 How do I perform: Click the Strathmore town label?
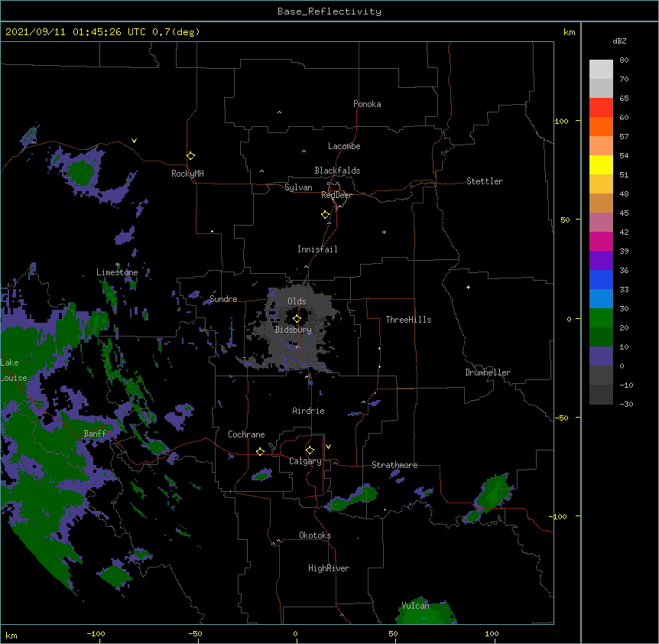(x=394, y=465)
